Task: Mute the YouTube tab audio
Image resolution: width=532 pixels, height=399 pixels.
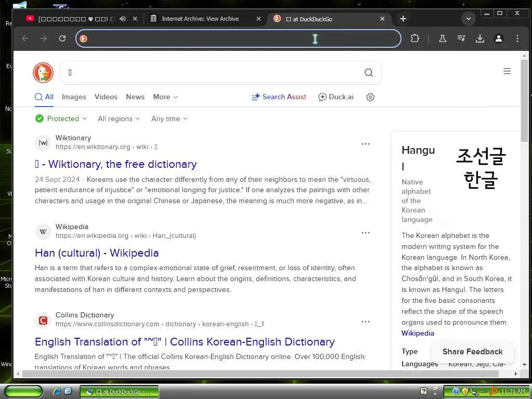Action: 123,19
